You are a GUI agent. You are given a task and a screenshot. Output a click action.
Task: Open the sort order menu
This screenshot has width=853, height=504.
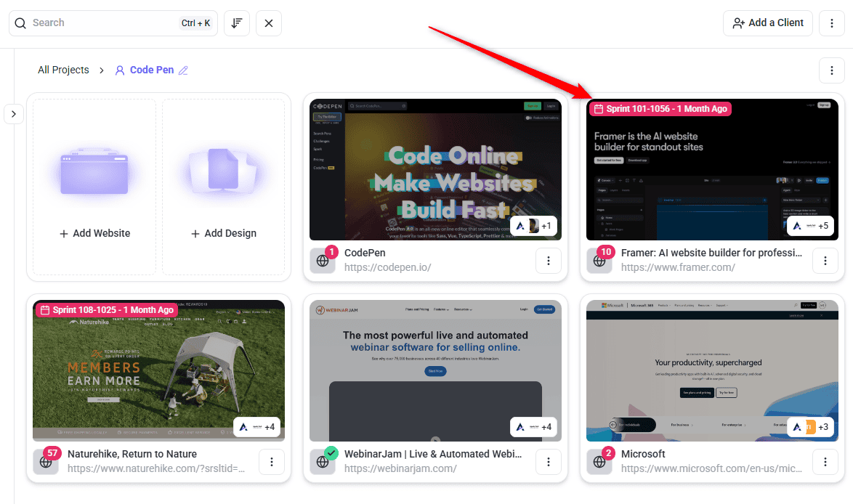click(237, 23)
